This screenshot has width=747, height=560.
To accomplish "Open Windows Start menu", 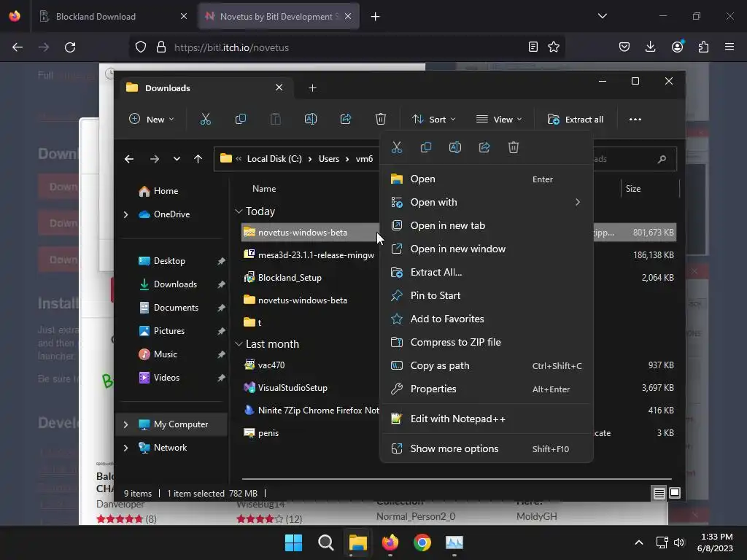I will (293, 542).
